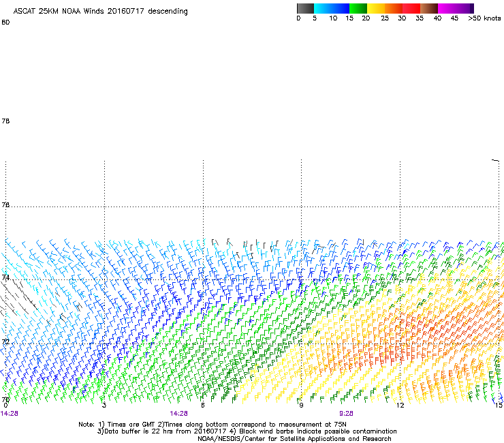Select the gray 0-5 knots color bar segment
The width and height of the screenshot is (504, 443).
[x=305, y=8]
